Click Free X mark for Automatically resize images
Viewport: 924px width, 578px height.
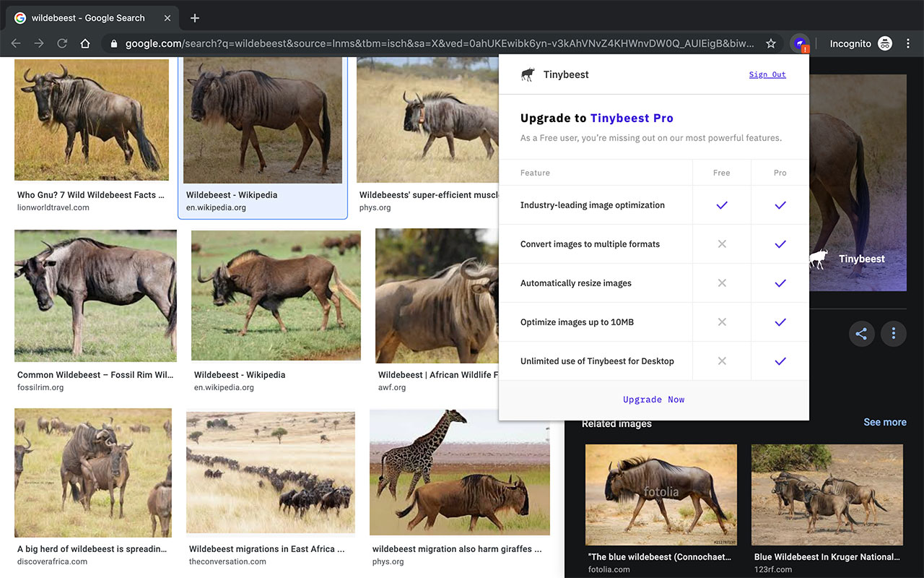coord(721,283)
